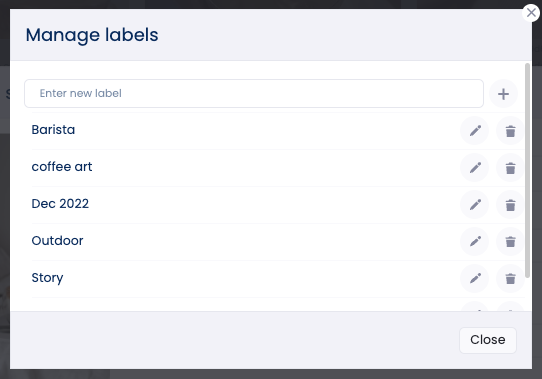Delete the Barista label

pyautogui.click(x=510, y=131)
